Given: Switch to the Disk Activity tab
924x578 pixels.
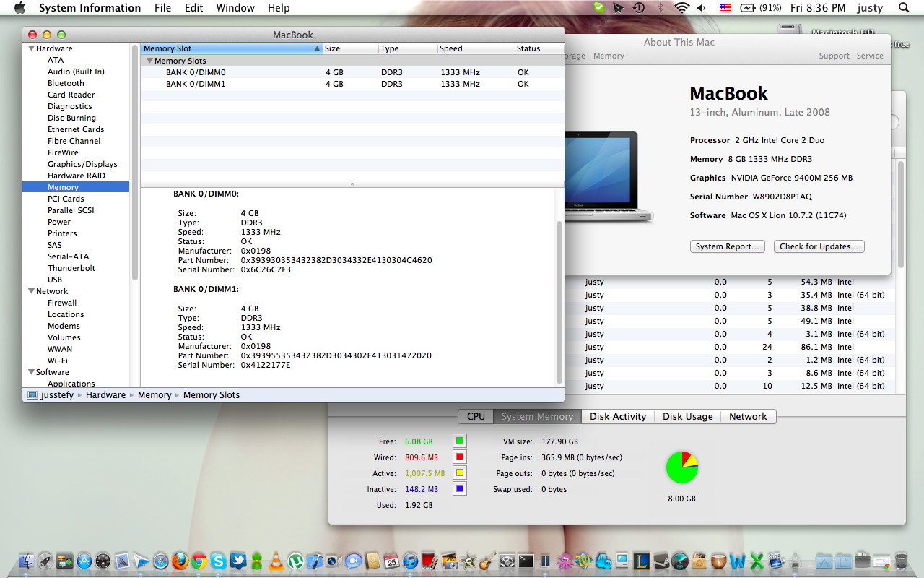Looking at the screenshot, I should pos(618,416).
